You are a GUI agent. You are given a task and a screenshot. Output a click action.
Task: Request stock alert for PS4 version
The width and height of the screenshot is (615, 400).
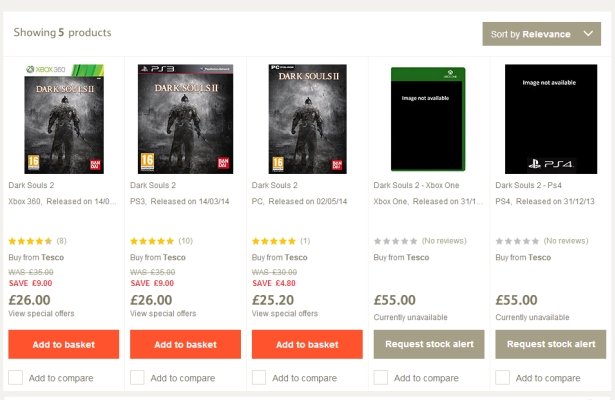pyautogui.click(x=550, y=344)
